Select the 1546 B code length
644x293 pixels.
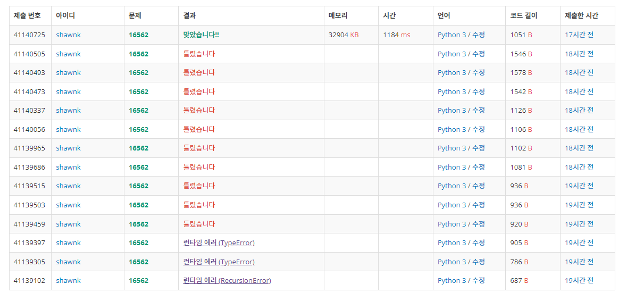(521, 54)
